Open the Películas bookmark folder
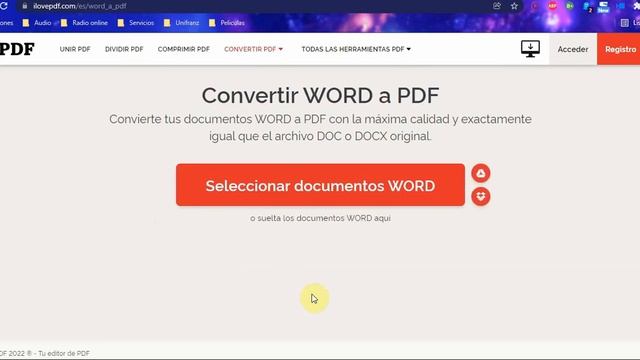The image size is (640, 360). 227,23
